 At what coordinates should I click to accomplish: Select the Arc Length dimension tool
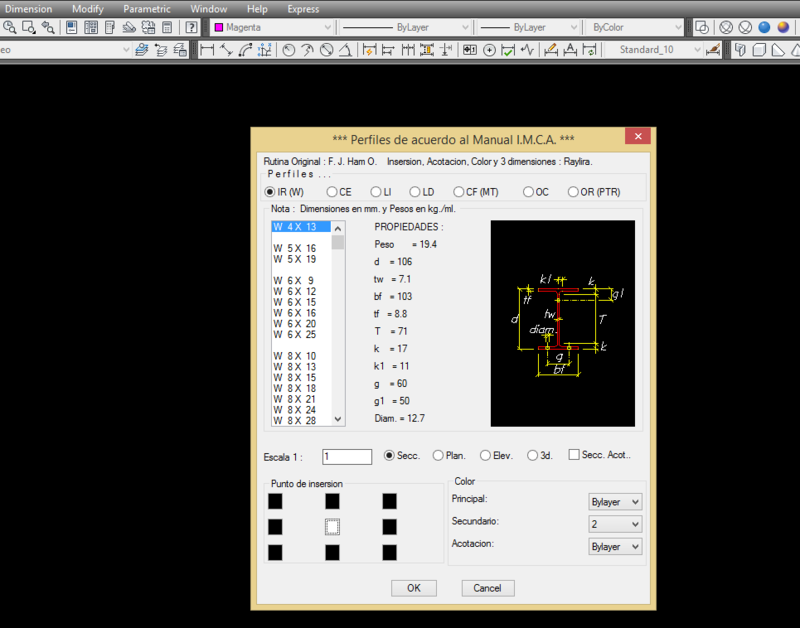(x=246, y=49)
